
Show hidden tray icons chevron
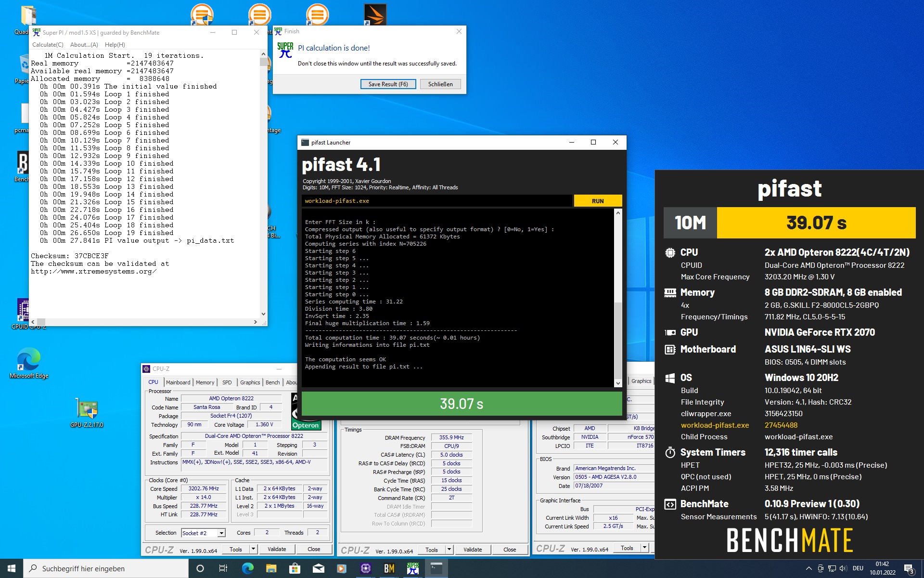point(808,568)
